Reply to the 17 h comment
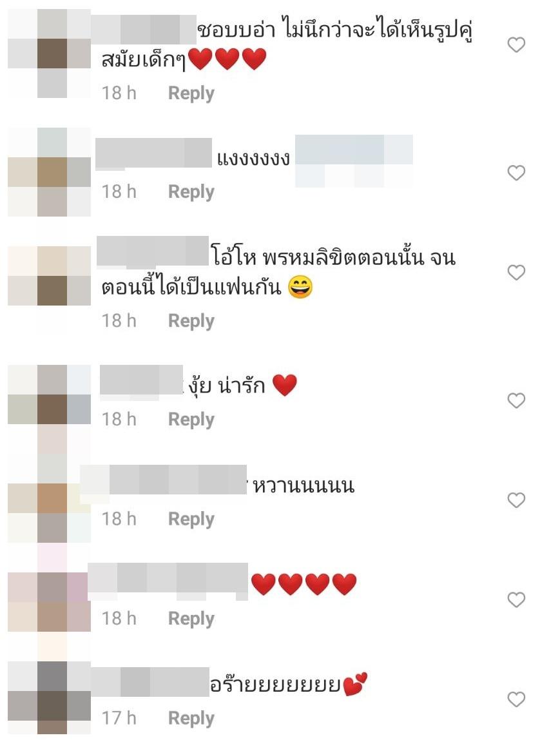This screenshot has height=740, width=560. point(191,718)
